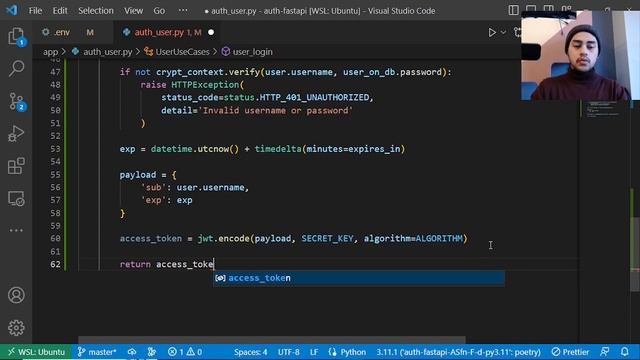This screenshot has height=360, width=640.
Task: Click 'SECRET_KEY' in line 60
Action: point(327,238)
